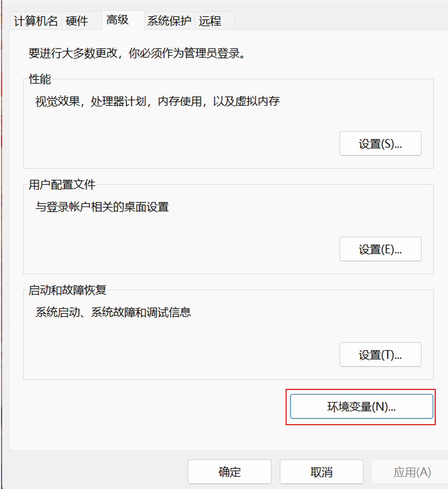Select the 高级 tab

pos(123,20)
